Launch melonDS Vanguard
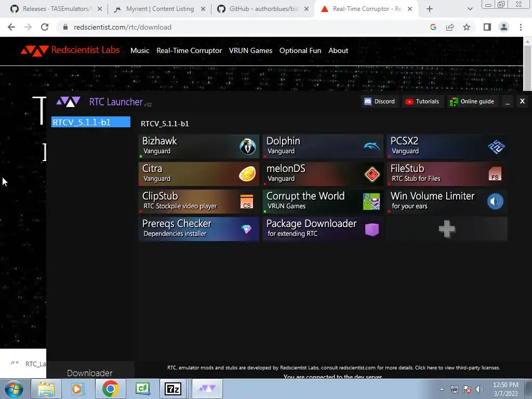Image resolution: width=532 pixels, height=399 pixels. (x=323, y=174)
